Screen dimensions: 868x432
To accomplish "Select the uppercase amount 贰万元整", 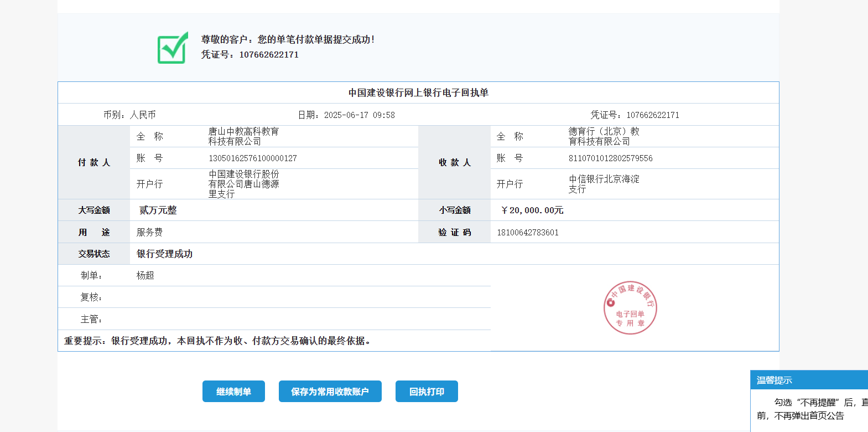I will [x=158, y=210].
